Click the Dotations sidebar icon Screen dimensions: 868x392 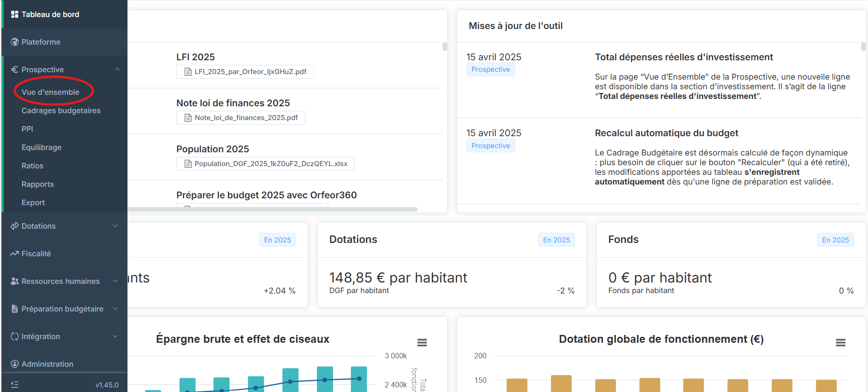pos(15,226)
